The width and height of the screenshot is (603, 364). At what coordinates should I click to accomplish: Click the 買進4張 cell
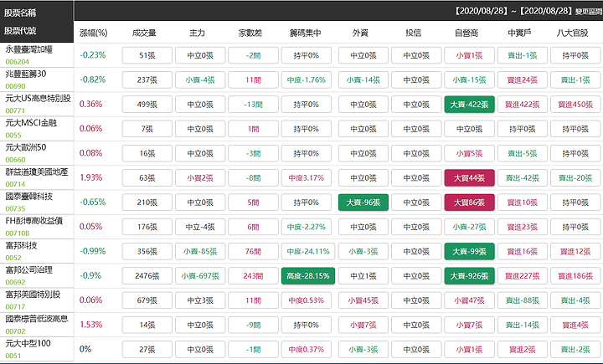coord(575,326)
